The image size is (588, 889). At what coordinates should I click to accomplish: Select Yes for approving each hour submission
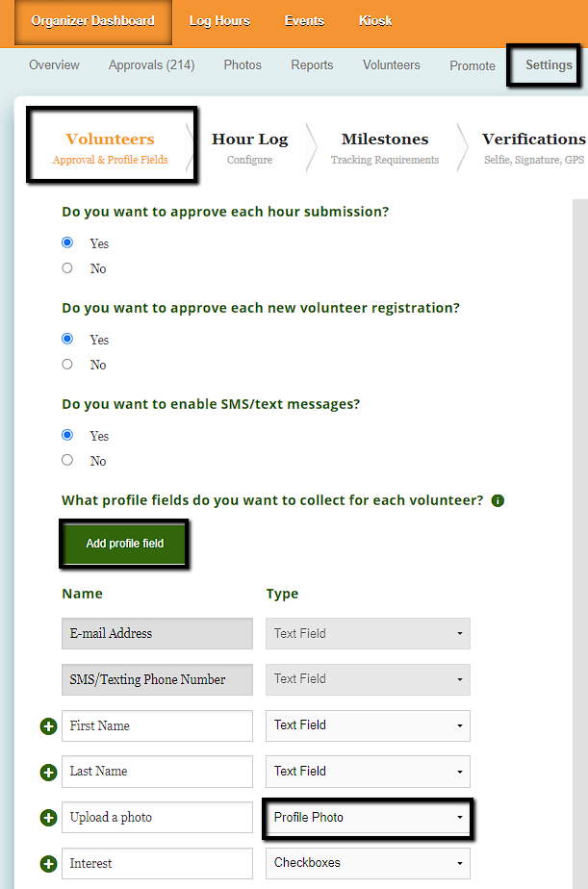pyautogui.click(x=67, y=242)
